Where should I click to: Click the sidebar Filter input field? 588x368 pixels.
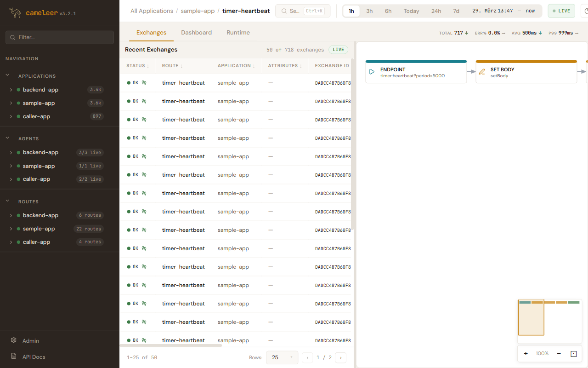pos(60,37)
